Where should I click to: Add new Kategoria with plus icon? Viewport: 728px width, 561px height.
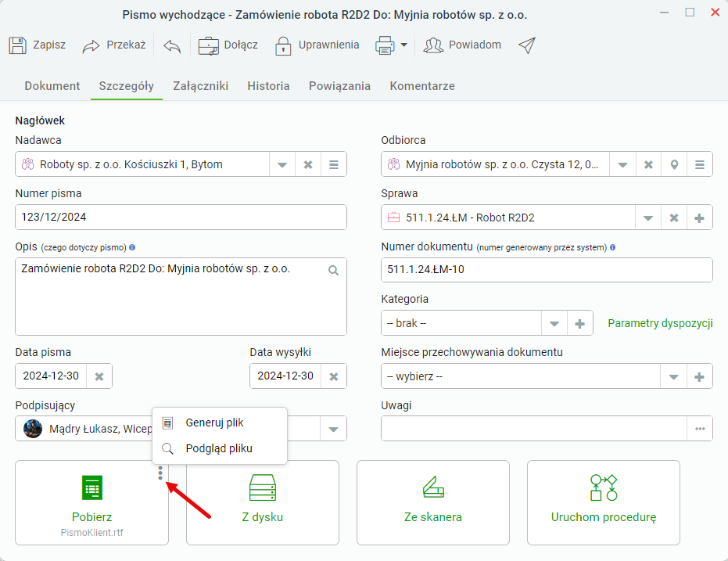tap(580, 323)
